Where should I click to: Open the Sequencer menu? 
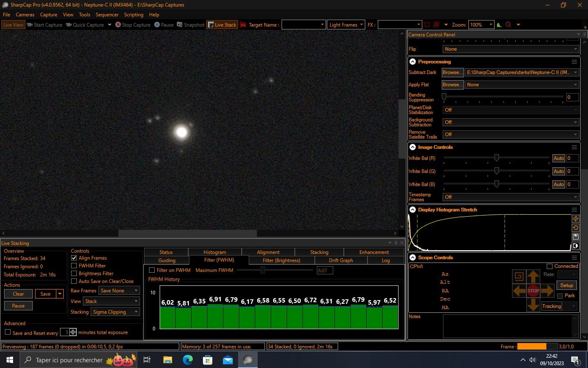click(x=107, y=14)
